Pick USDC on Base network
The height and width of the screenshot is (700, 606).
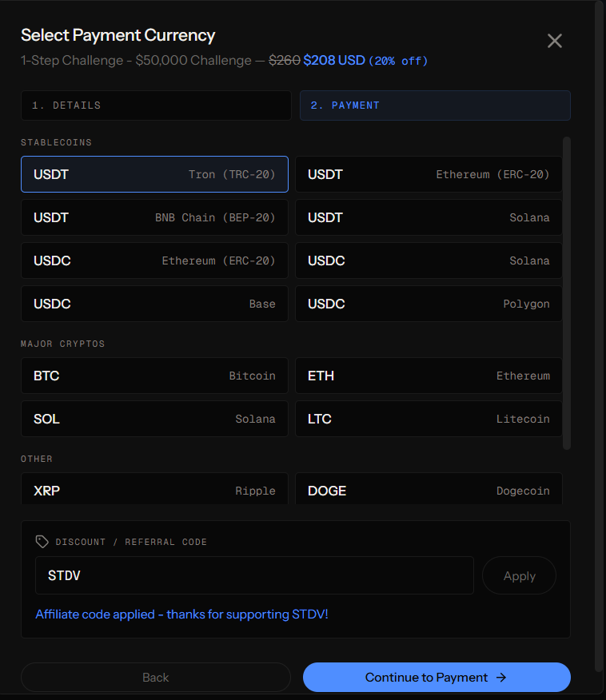[154, 304]
